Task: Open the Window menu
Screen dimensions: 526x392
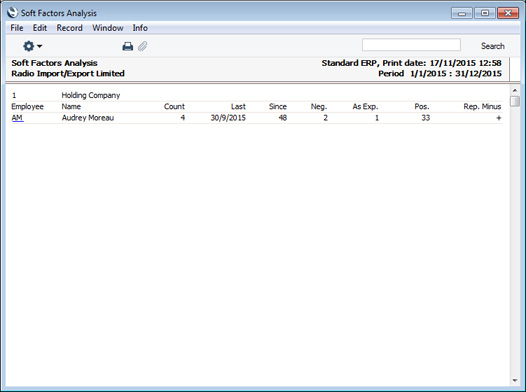Action: pos(108,28)
